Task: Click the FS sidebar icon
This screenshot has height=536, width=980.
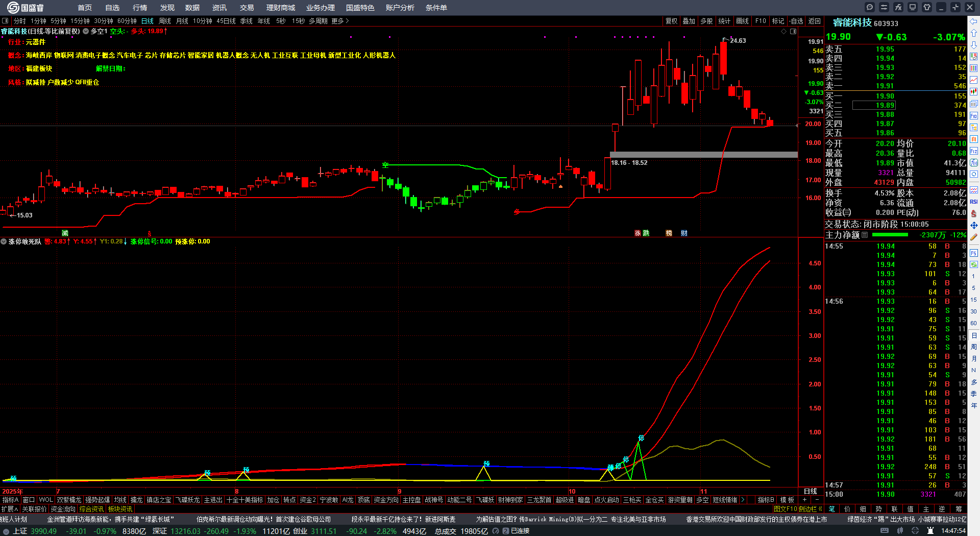Action: click(x=974, y=253)
